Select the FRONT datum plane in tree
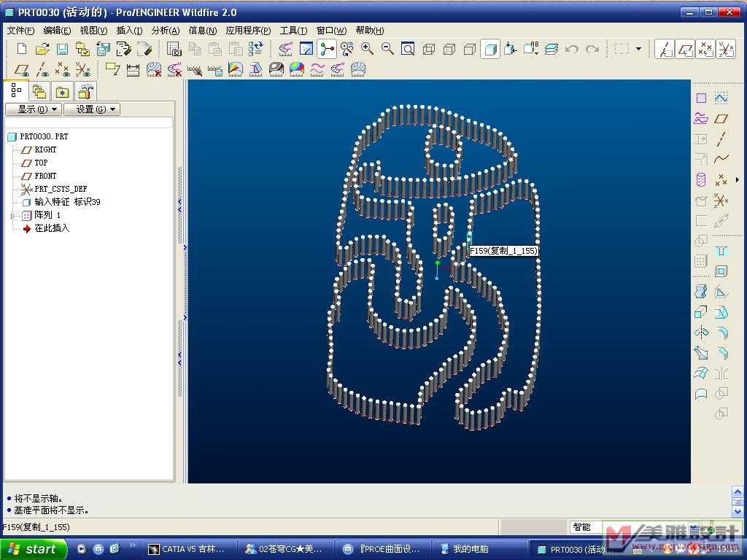The image size is (747, 560). coord(45,176)
